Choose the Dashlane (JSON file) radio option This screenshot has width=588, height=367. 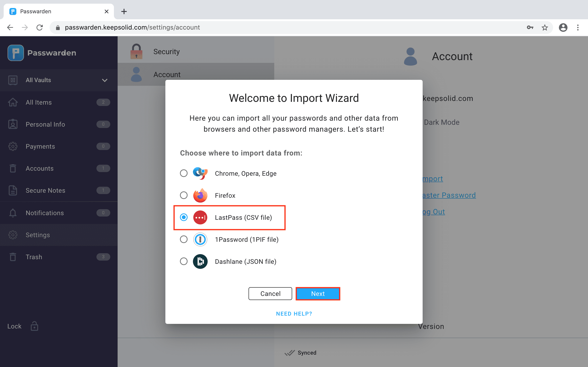pos(184,261)
